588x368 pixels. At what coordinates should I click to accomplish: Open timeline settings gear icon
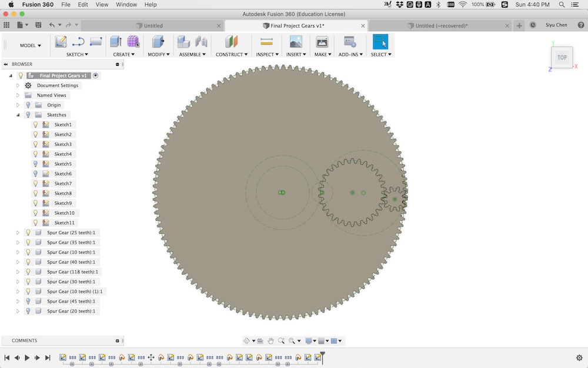coord(579,357)
